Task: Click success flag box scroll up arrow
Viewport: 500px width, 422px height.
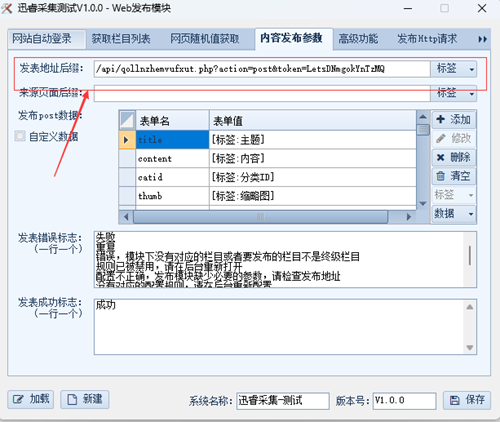Action: [x=470, y=307]
